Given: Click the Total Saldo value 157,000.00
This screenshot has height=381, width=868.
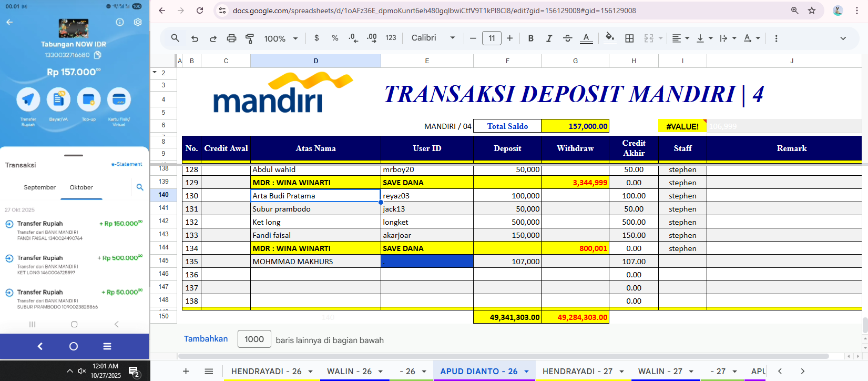Looking at the screenshot, I should coord(575,126).
